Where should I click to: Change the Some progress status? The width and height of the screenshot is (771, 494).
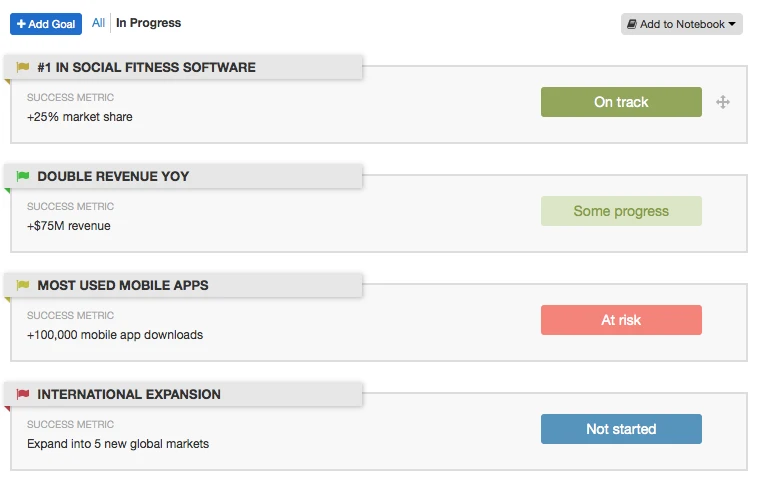pos(621,211)
